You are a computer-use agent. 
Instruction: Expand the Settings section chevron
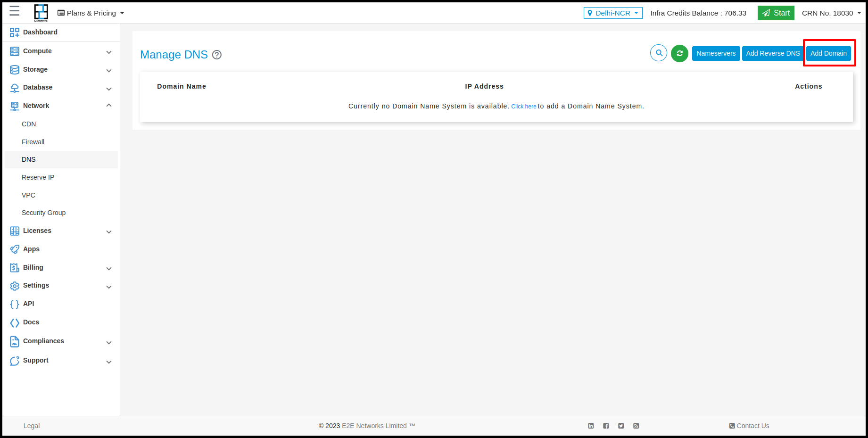109,287
